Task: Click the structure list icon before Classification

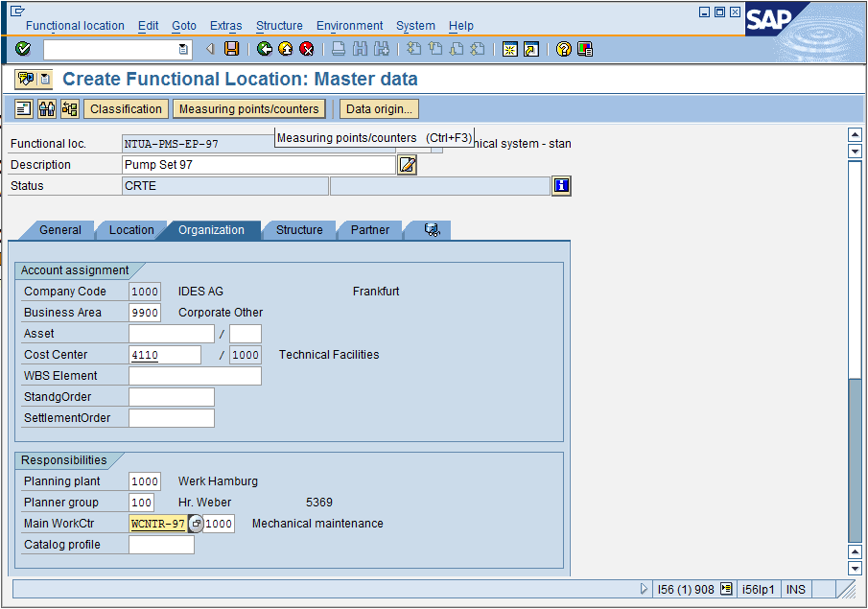Action: pos(70,109)
